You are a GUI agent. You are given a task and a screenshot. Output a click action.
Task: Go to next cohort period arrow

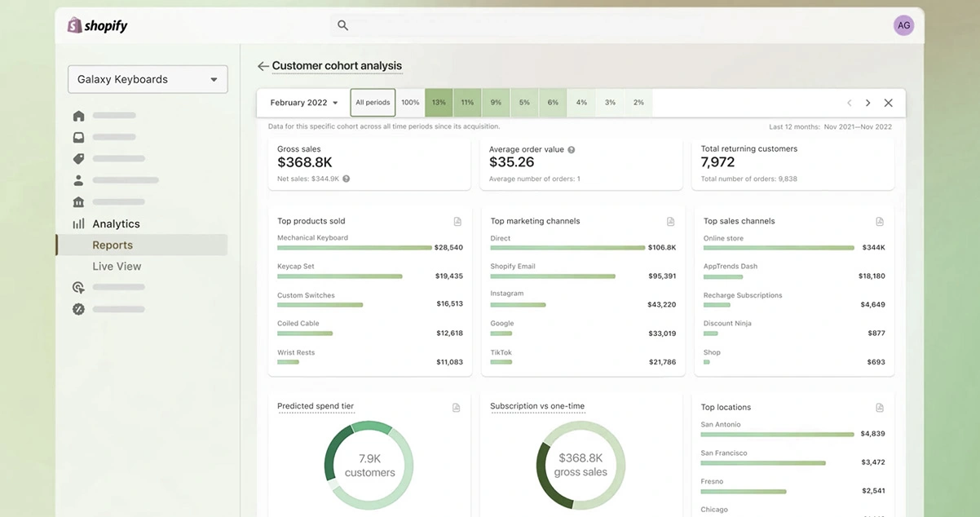point(867,103)
